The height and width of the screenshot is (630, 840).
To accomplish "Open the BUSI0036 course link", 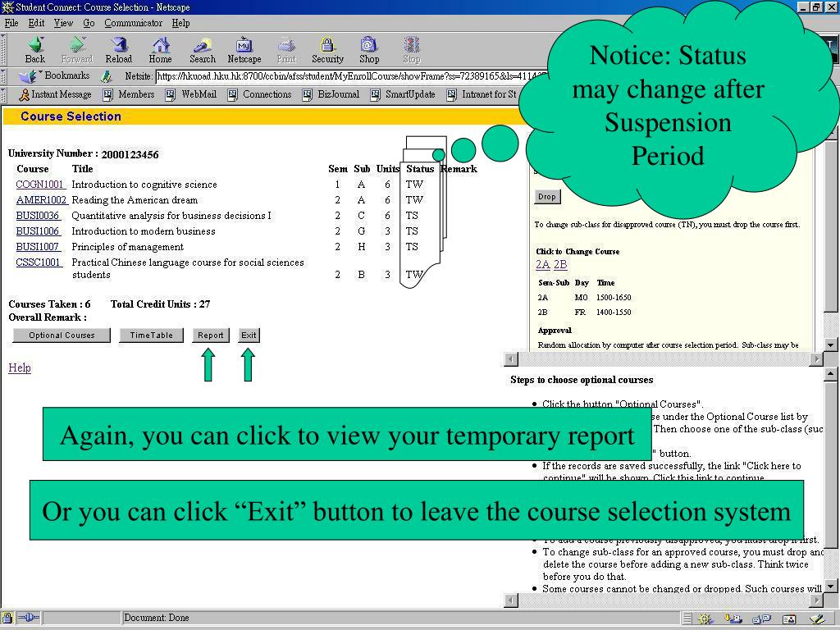I will coord(38,216).
